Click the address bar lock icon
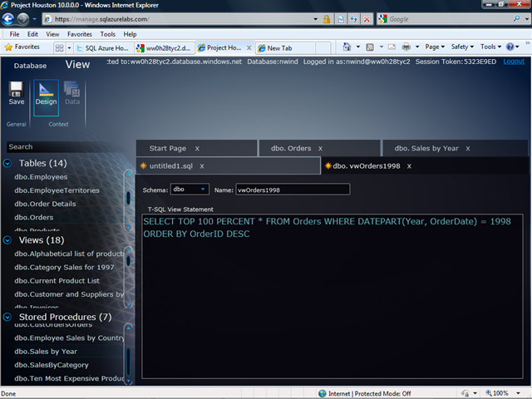This screenshot has width=532, height=399. coord(327,19)
